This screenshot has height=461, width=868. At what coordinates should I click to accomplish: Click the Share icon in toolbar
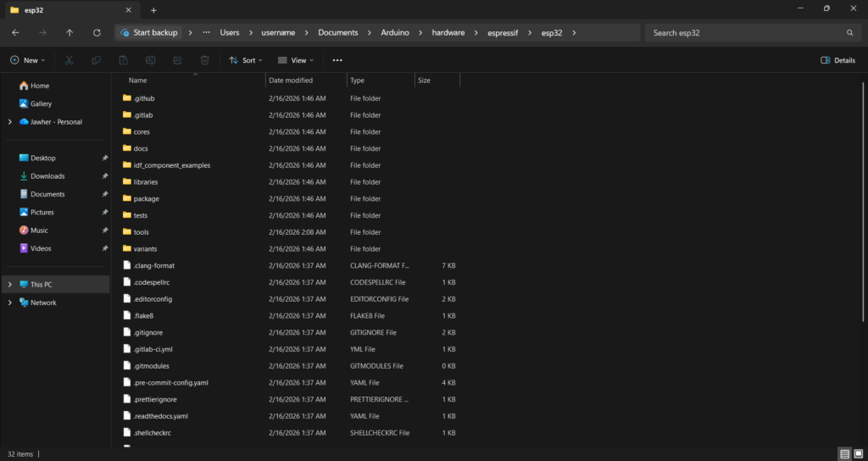point(177,60)
